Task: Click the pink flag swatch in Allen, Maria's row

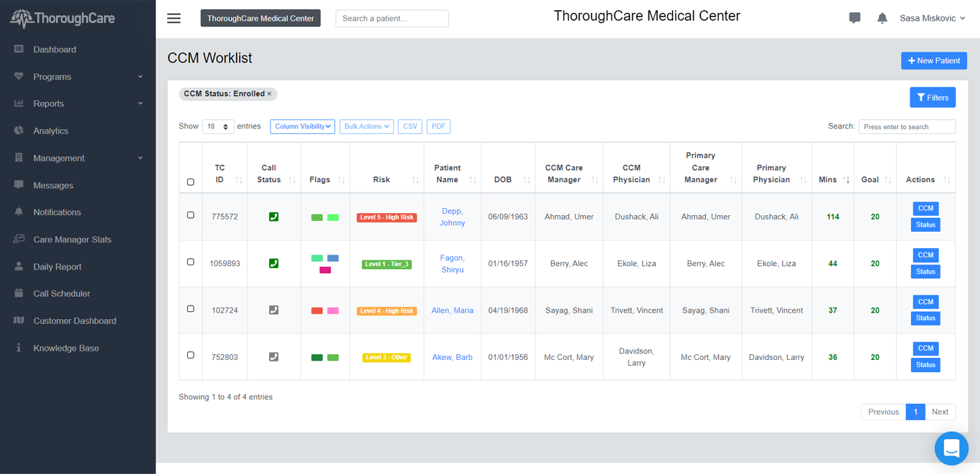Action: (332, 311)
